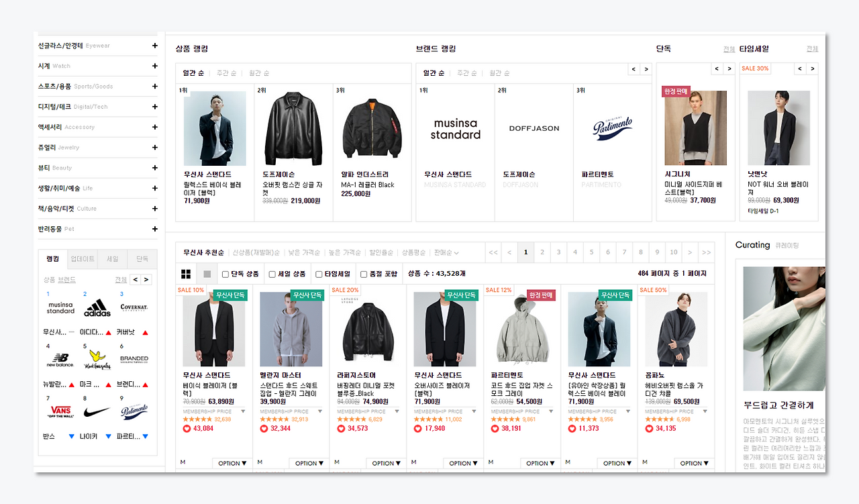Show next sidebar ranking with > button
The image size is (859, 504).
pyautogui.click(x=146, y=279)
